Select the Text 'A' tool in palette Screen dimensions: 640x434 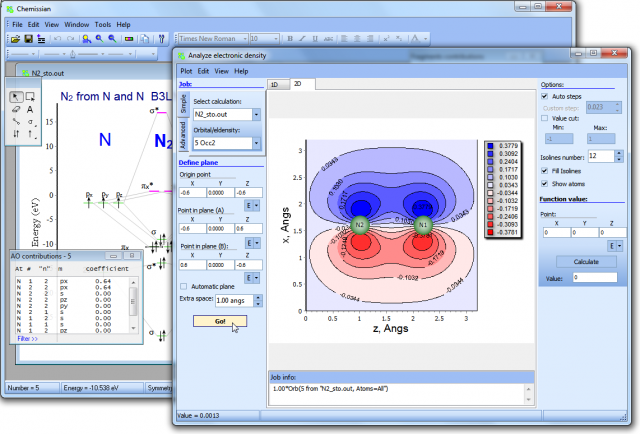(x=30, y=109)
